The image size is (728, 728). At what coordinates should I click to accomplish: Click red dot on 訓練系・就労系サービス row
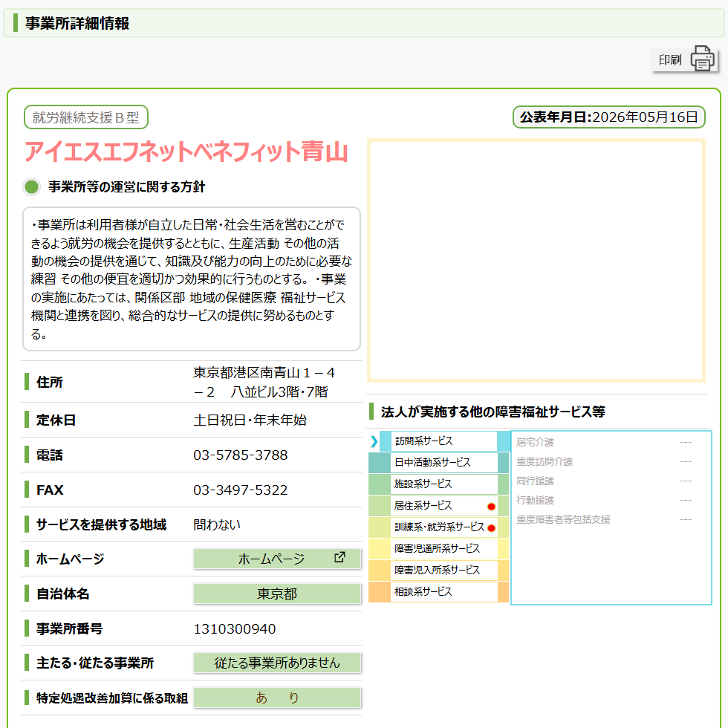[x=491, y=528]
